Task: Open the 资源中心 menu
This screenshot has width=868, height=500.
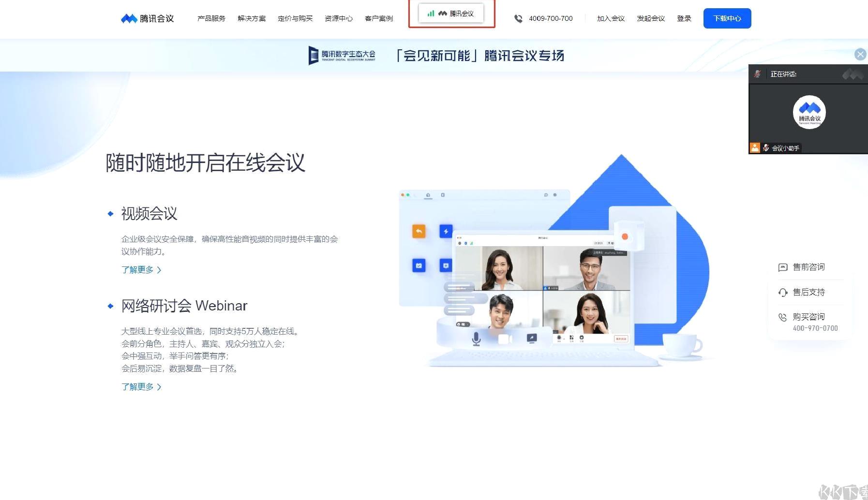Action: point(339,18)
